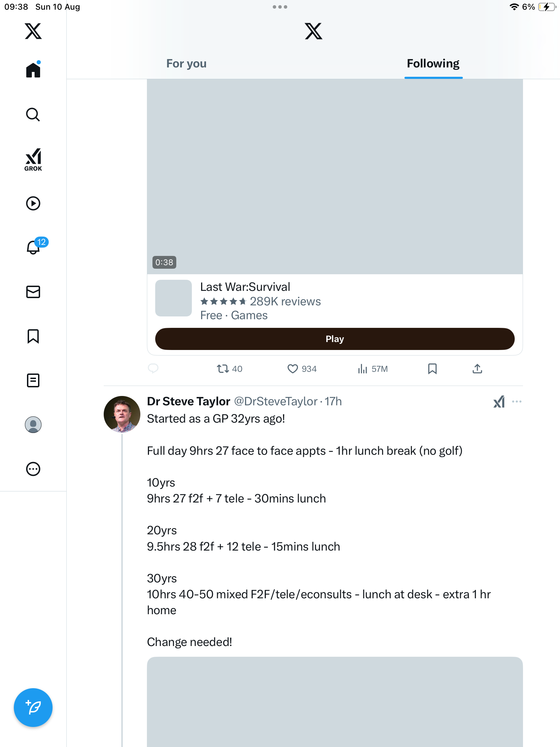Switch to the For you tab
Image resolution: width=560 pixels, height=747 pixels.
(x=186, y=64)
